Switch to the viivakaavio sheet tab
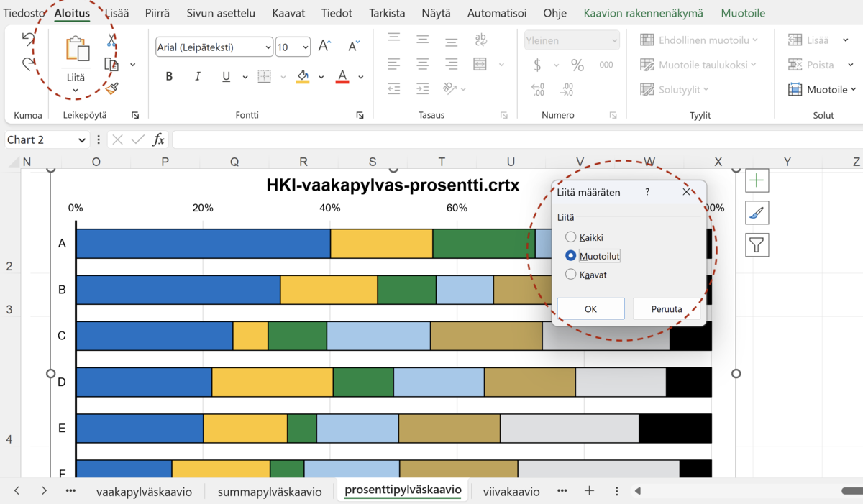 [x=511, y=492]
